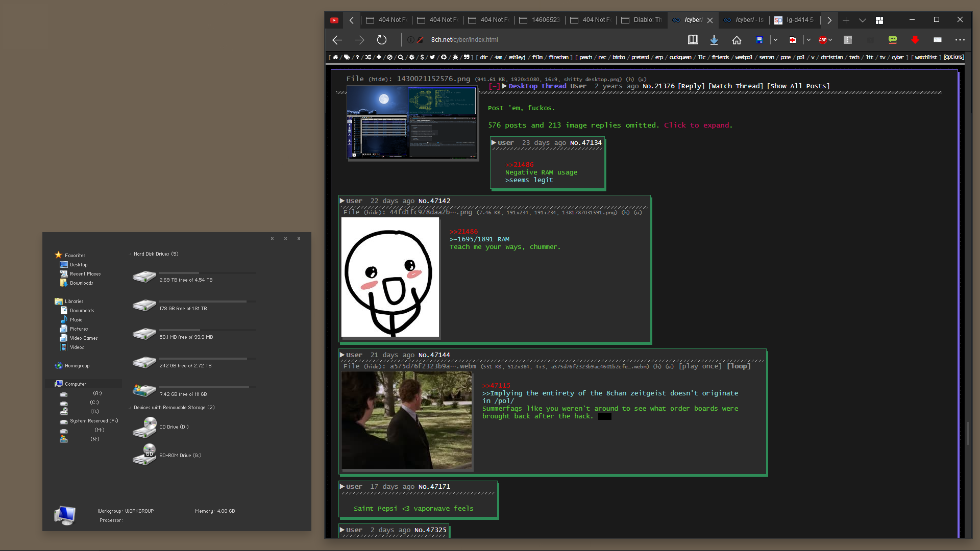980x551 pixels.
Task: Open the desktop screenshot thumbnail
Action: (412, 122)
